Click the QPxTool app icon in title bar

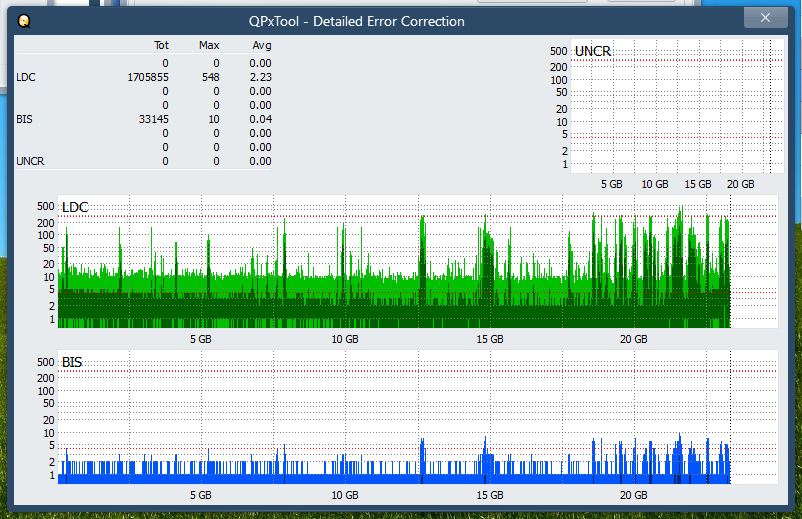click(x=23, y=21)
